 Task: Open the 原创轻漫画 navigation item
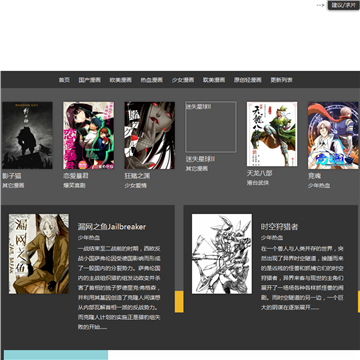(248, 80)
